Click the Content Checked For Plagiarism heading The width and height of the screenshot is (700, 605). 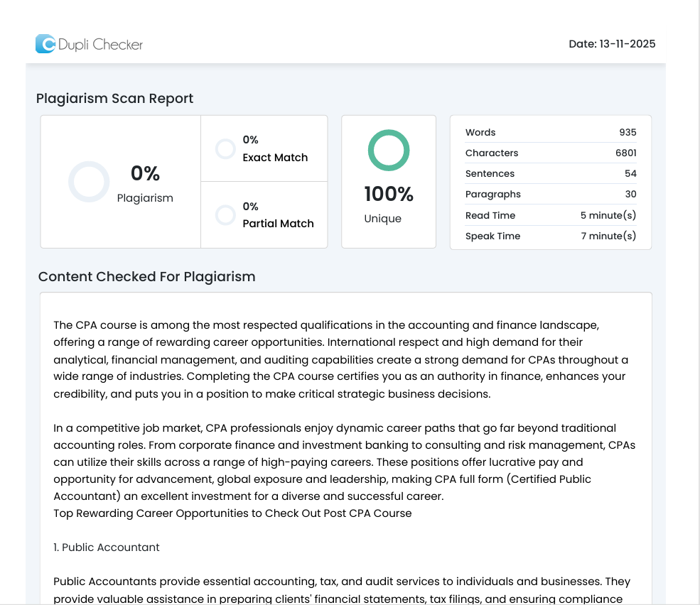(146, 277)
